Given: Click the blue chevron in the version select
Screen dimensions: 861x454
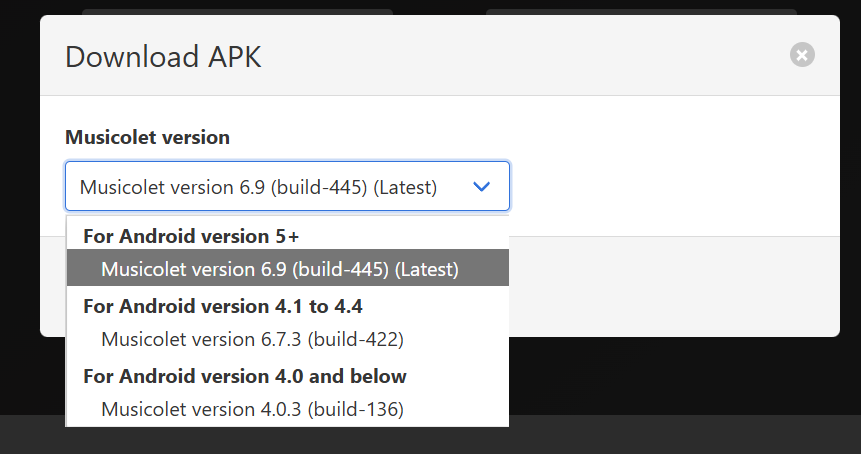Looking at the screenshot, I should (x=481, y=187).
